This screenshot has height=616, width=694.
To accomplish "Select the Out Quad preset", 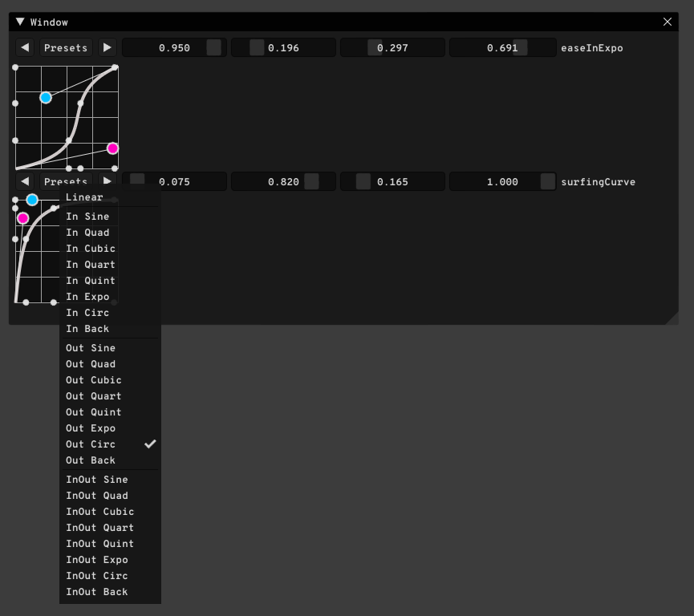I will (x=110, y=364).
